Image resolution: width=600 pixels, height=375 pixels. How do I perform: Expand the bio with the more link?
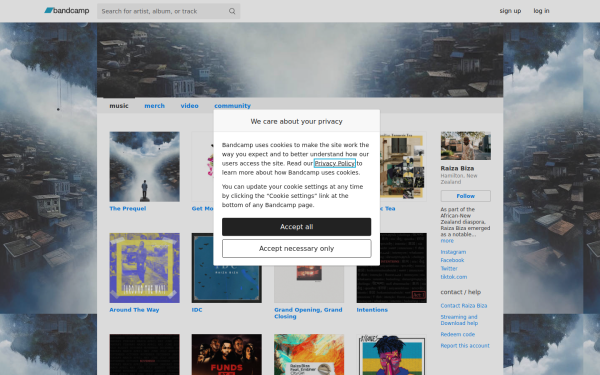pyautogui.click(x=447, y=241)
